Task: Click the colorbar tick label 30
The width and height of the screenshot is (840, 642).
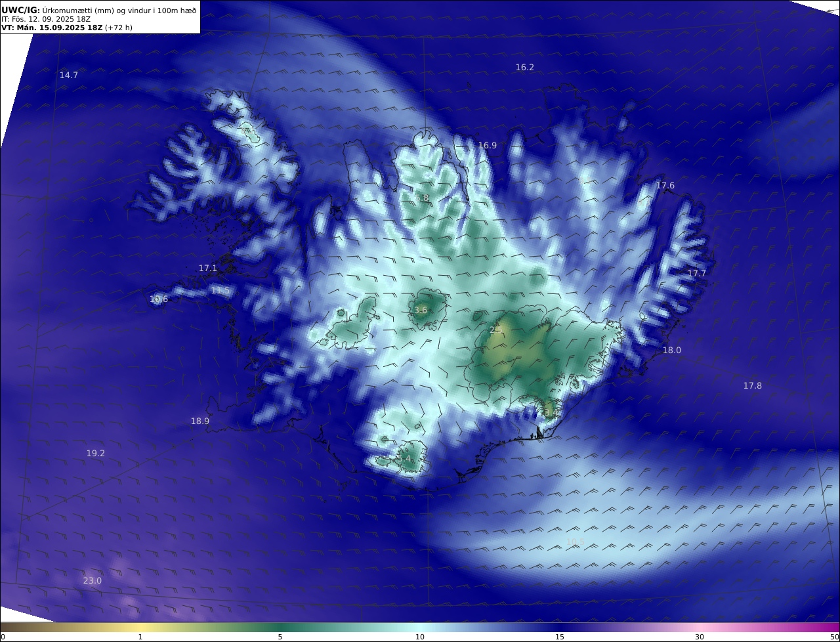Action: pyautogui.click(x=700, y=637)
